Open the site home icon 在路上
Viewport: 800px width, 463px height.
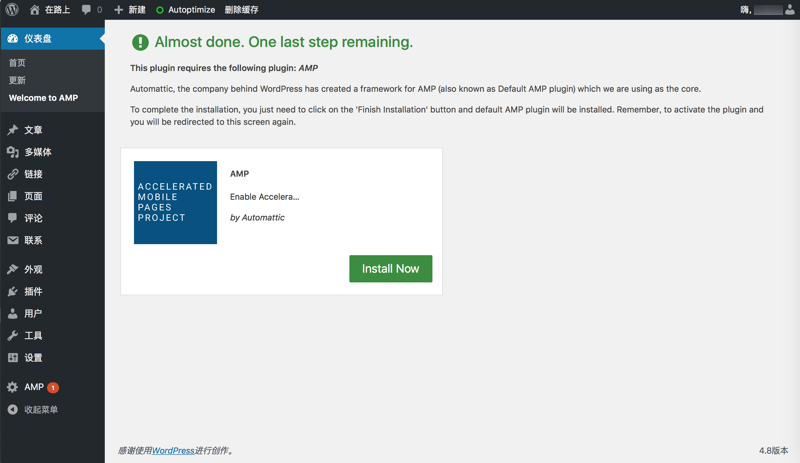pos(35,10)
